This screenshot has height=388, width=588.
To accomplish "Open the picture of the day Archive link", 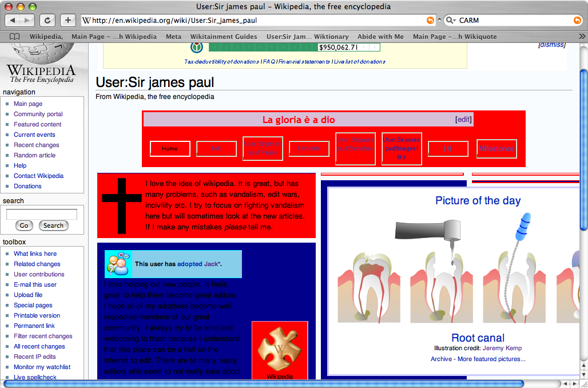I will 442,359.
